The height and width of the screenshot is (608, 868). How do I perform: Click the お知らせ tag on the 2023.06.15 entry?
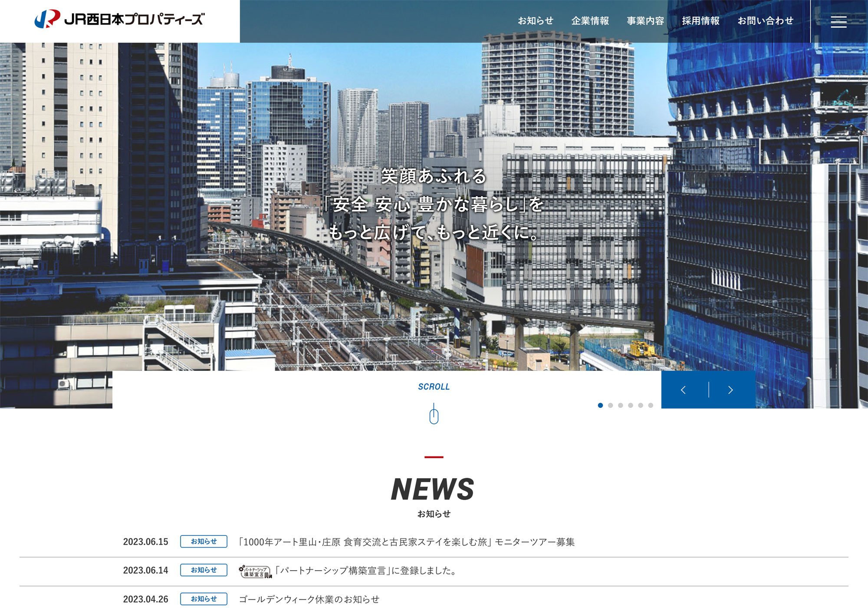click(204, 541)
